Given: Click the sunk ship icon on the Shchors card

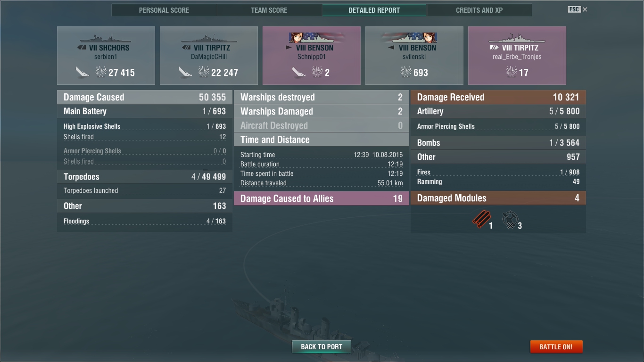Looking at the screenshot, I should point(83,72).
